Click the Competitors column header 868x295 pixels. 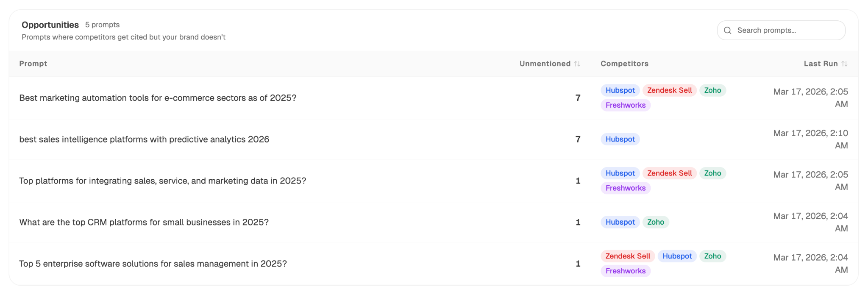(624, 63)
